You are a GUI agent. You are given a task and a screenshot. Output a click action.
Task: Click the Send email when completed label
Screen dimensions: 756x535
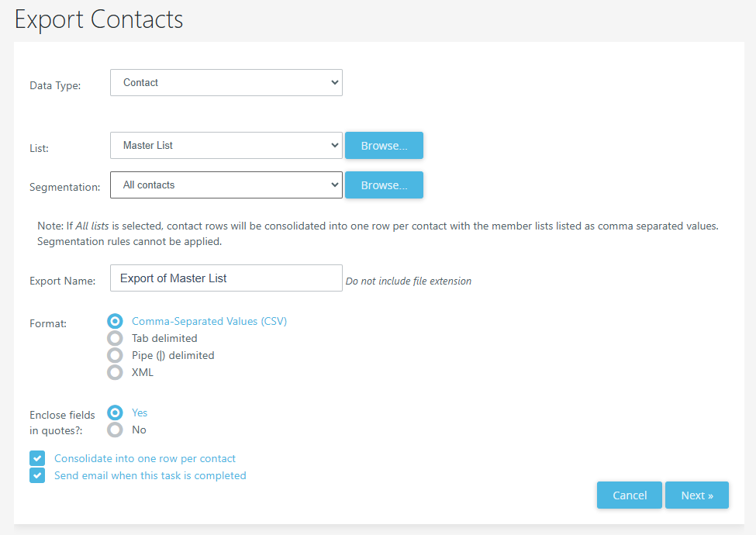tap(150, 475)
